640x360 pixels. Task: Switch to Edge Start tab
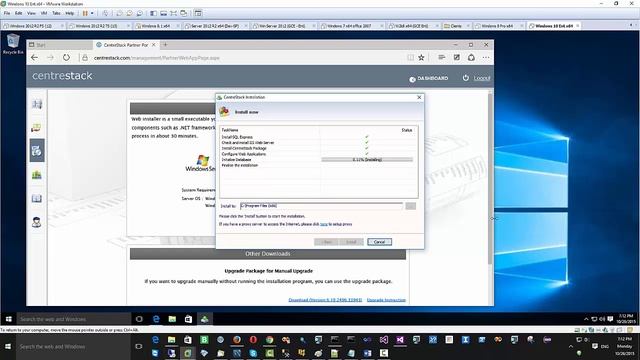pyautogui.click(x=60, y=45)
